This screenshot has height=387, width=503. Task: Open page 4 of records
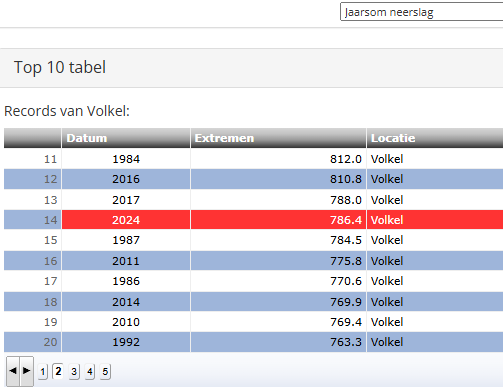pos(90,371)
